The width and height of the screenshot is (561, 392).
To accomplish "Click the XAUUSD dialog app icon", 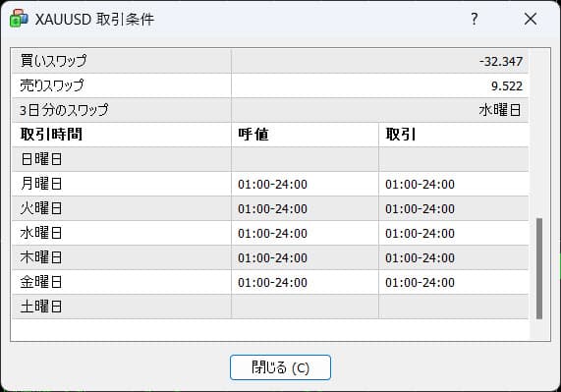I will click(19, 19).
